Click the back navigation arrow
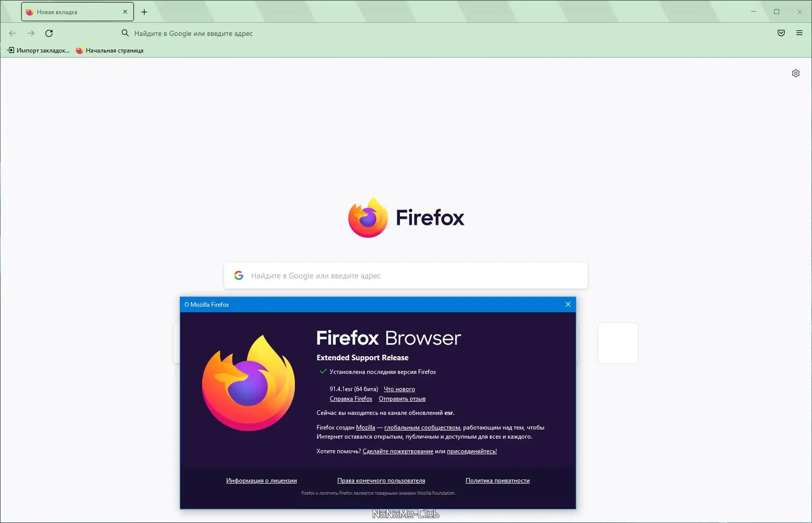Image resolution: width=812 pixels, height=523 pixels. click(x=13, y=33)
